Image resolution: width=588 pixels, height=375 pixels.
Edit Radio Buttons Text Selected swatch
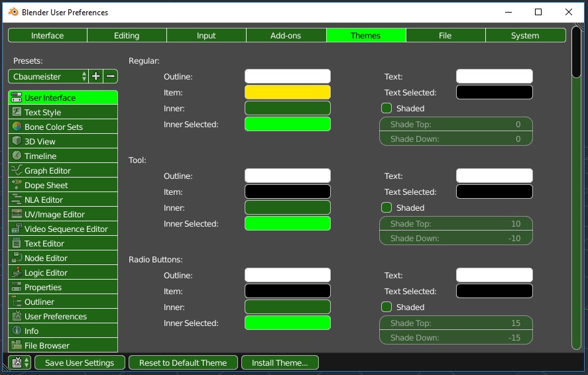coord(495,291)
